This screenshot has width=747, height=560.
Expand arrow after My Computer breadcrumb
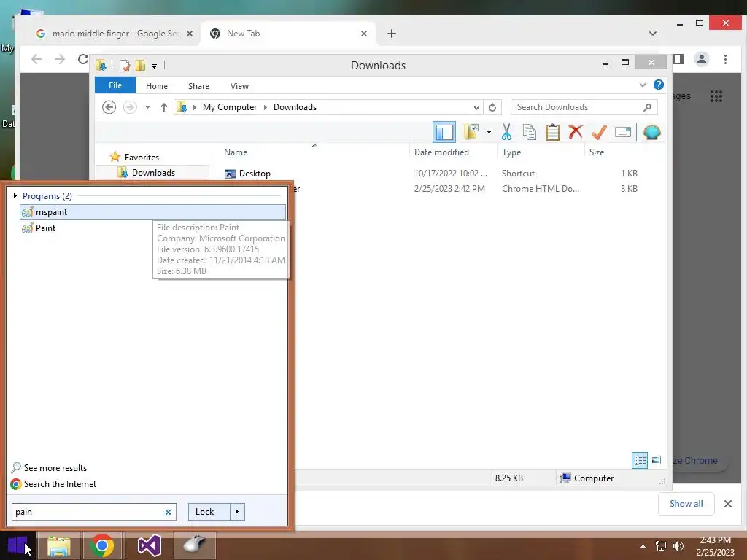coord(266,107)
